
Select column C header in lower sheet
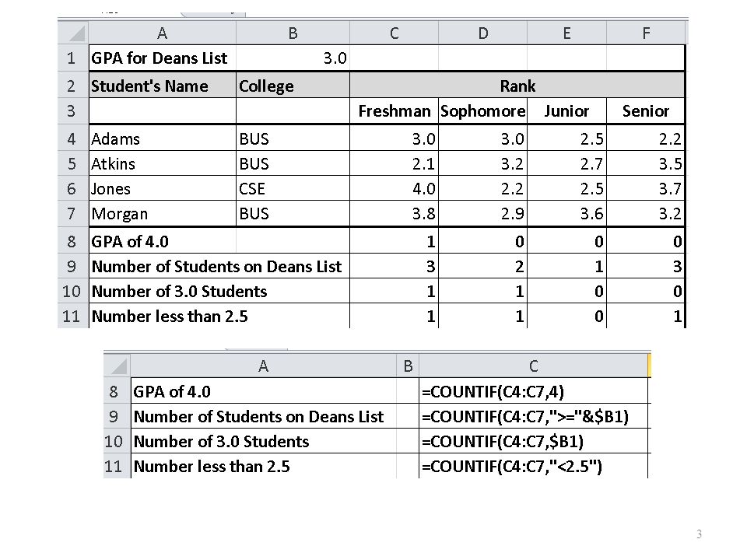534,366
